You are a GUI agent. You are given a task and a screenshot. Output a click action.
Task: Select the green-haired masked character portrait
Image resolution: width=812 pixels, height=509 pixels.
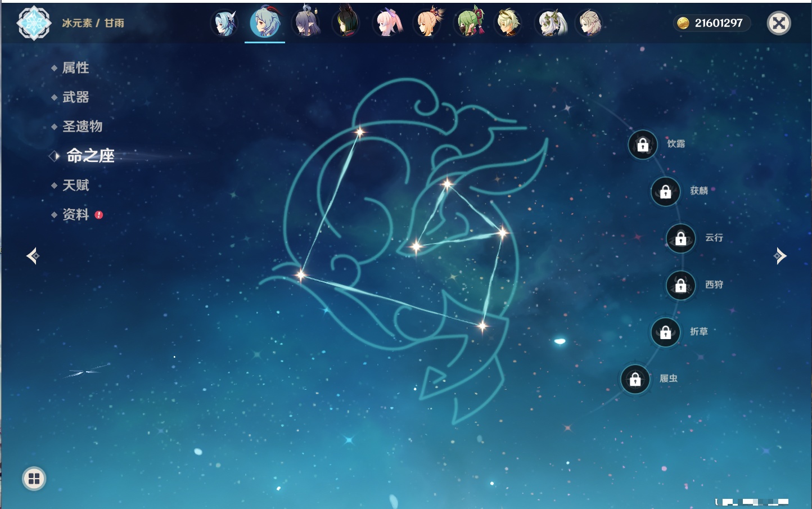pos(469,24)
